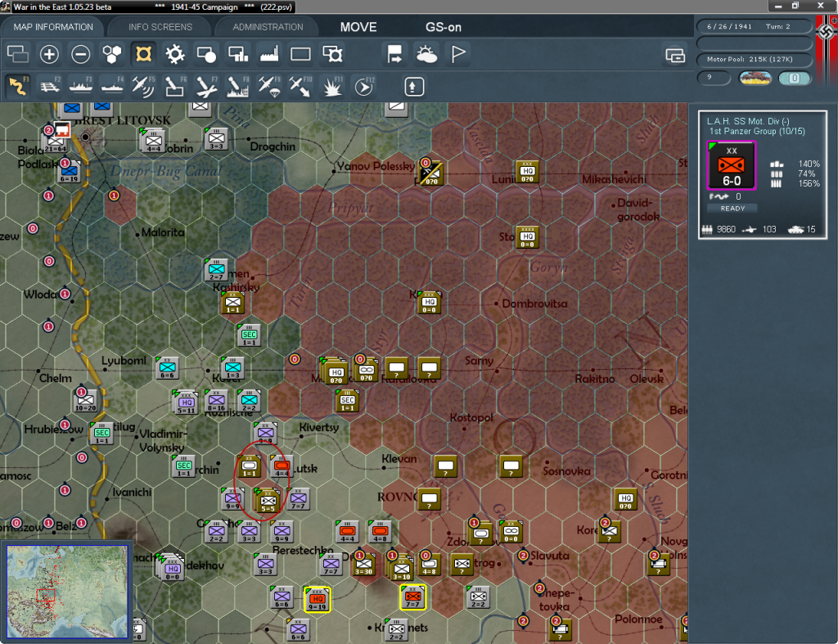This screenshot has width=838, height=644.
Task: Select the F1 move mode icon
Action: [18, 86]
